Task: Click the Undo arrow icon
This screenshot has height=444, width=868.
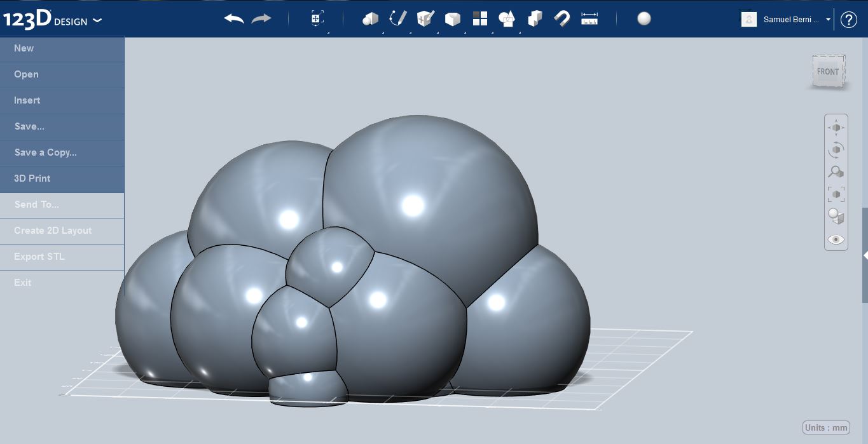Action: tap(233, 18)
